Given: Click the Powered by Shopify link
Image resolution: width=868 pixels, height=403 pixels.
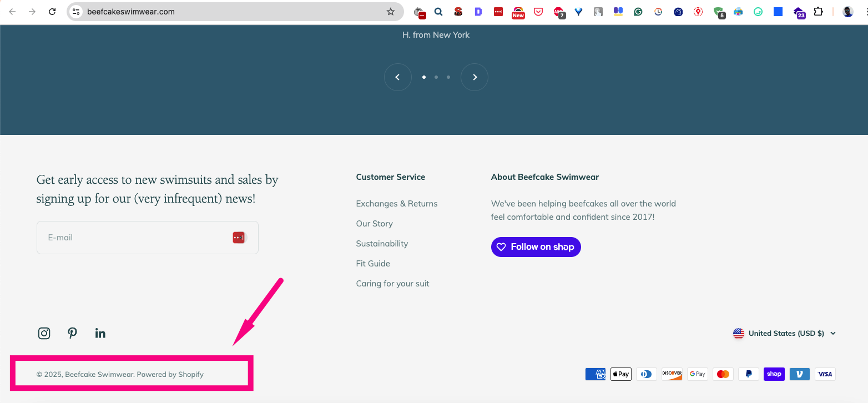Looking at the screenshot, I should [170, 374].
